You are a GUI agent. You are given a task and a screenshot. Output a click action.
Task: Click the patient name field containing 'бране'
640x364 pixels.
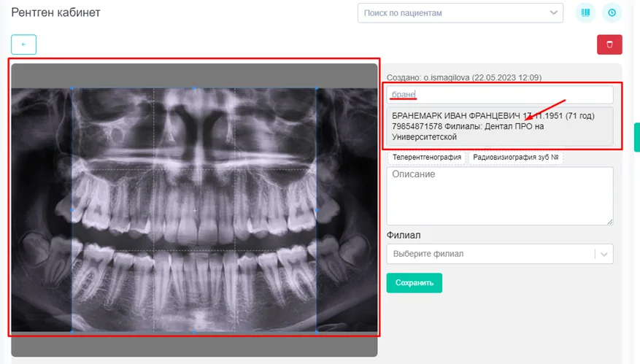tap(499, 95)
